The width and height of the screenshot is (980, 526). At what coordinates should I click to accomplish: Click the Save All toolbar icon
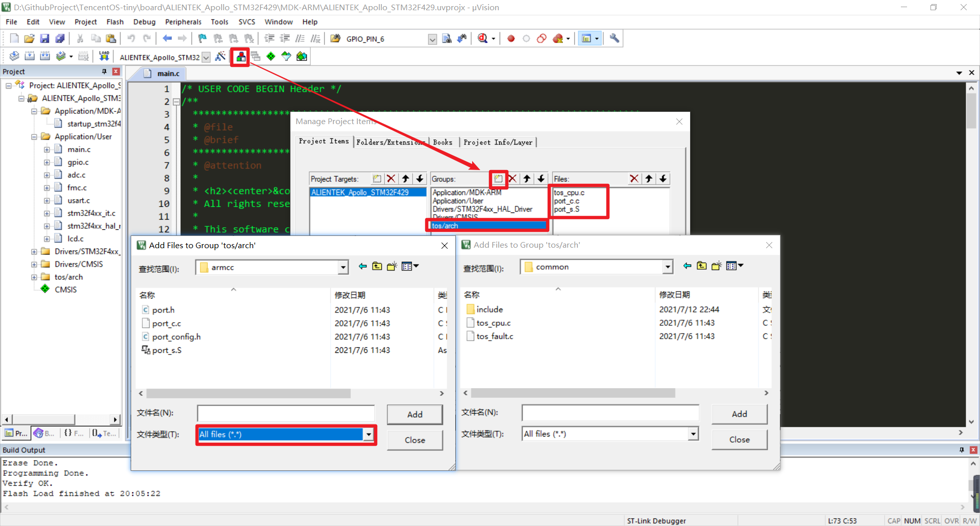click(60, 38)
